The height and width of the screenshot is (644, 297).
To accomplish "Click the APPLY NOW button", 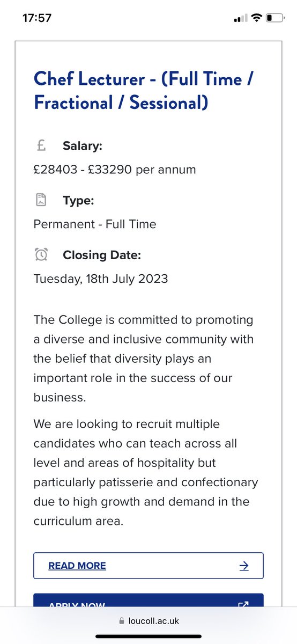I will click(148, 601).
